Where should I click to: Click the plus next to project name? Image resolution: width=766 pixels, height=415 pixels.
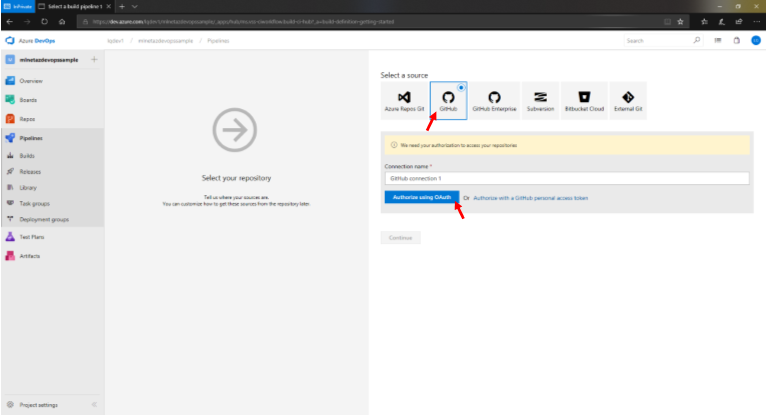(94, 60)
